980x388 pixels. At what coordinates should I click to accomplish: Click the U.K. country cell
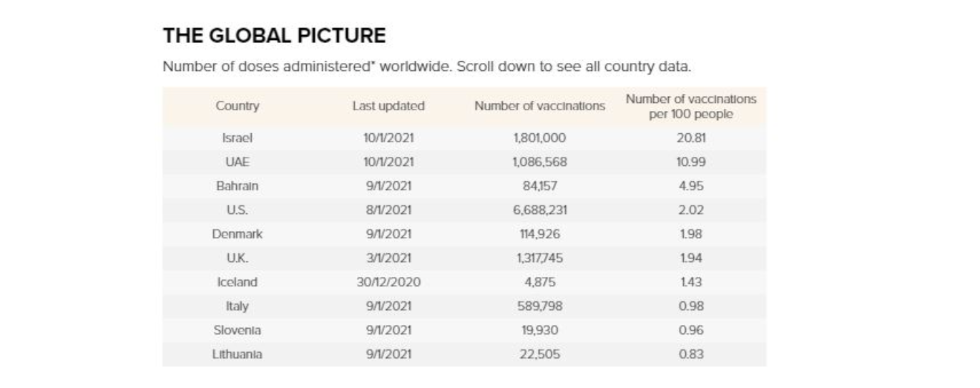(237, 258)
